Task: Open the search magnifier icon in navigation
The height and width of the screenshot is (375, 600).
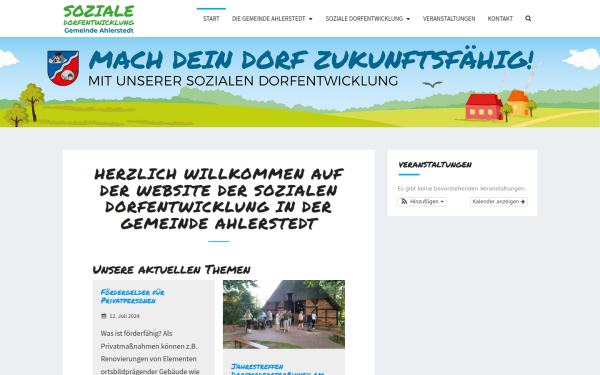Action: coord(528,18)
